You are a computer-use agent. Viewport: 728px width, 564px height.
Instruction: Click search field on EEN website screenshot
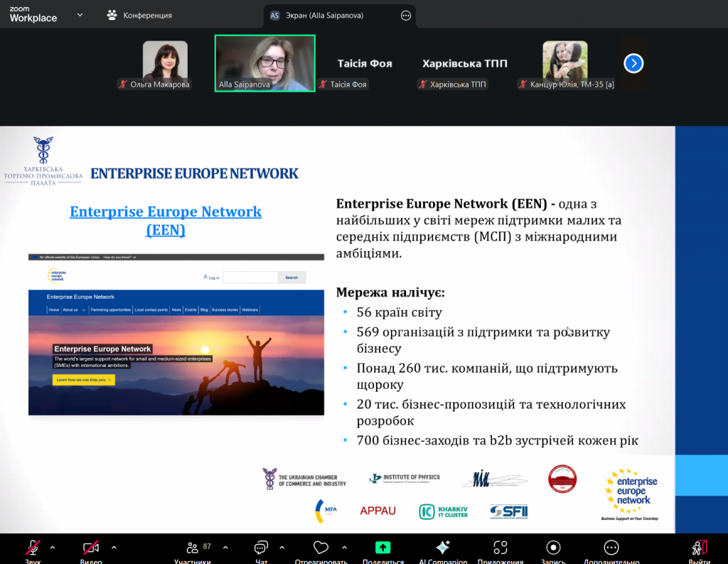tap(250, 277)
